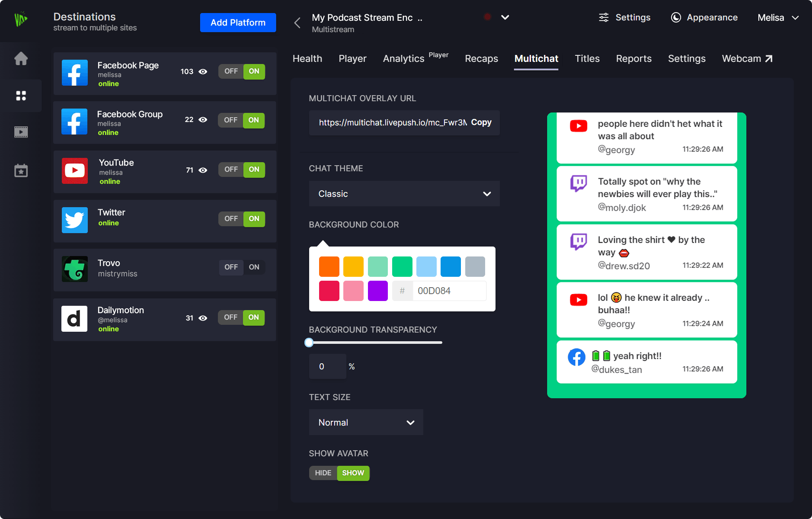The image size is (812, 519).
Task: Open the Text Size Normal dropdown
Action: point(366,423)
